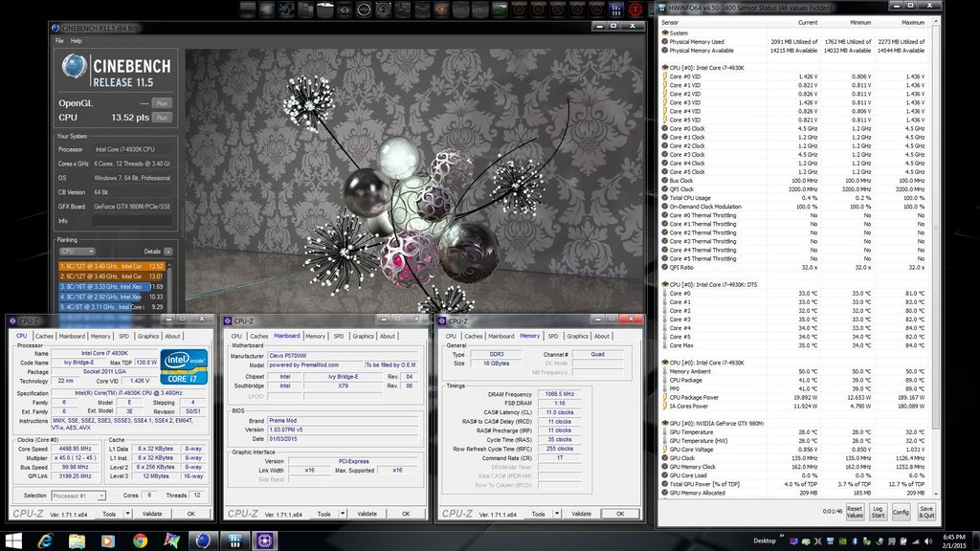The width and height of the screenshot is (980, 551).
Task: Run the Cinebench CPU benchmark
Action: tap(162, 118)
